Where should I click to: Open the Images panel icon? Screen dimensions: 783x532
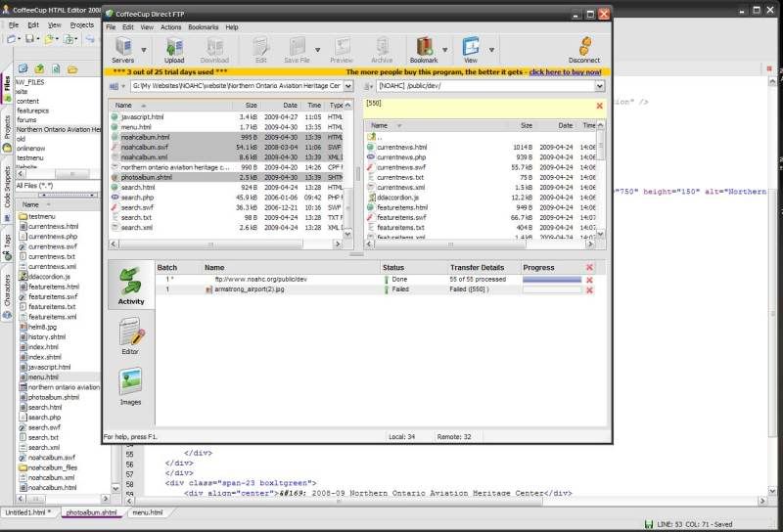[x=130, y=386]
